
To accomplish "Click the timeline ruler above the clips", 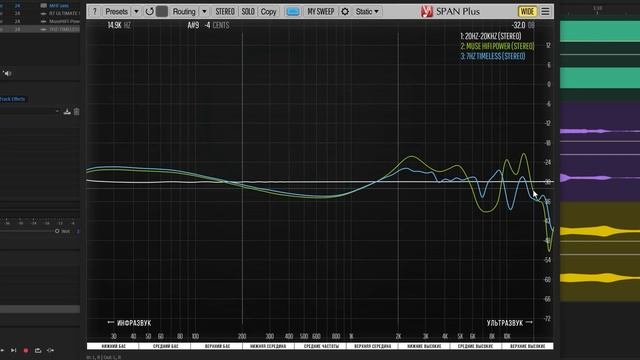I will [x=600, y=10].
